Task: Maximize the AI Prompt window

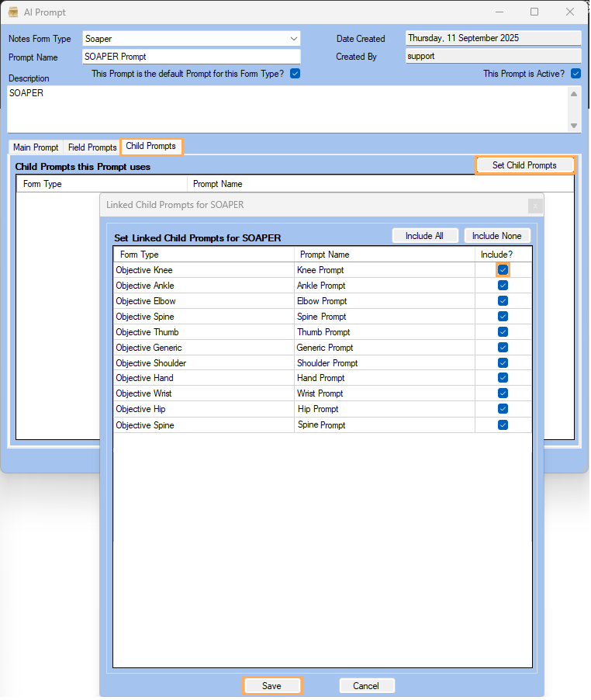Action: tap(534, 12)
